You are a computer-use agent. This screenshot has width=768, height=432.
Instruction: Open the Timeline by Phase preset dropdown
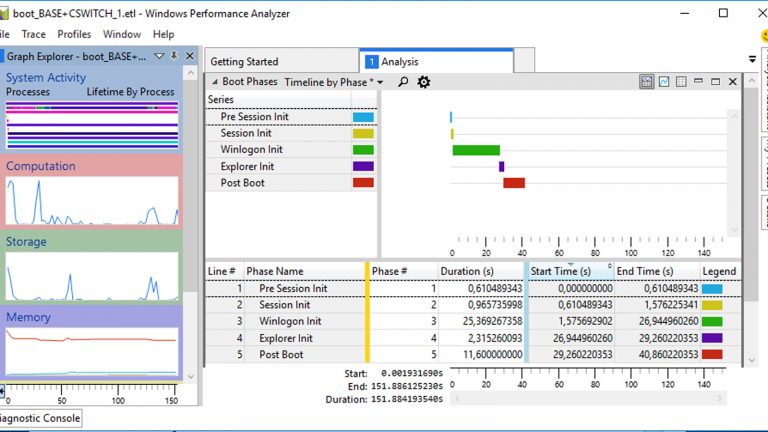coord(333,82)
